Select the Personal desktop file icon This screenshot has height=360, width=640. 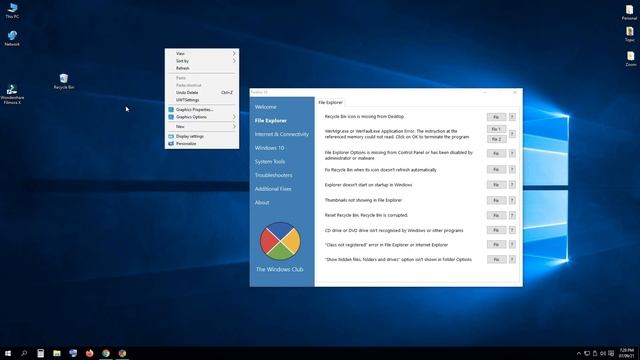pyautogui.click(x=629, y=12)
